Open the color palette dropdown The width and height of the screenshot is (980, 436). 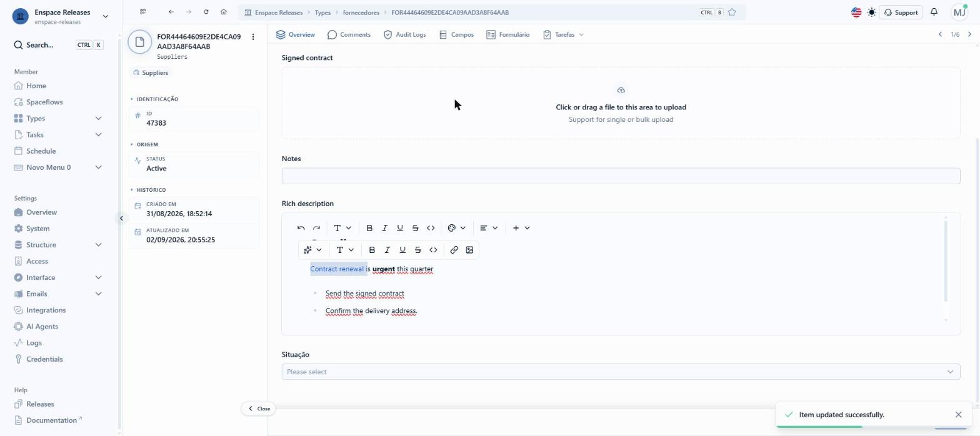(x=457, y=228)
